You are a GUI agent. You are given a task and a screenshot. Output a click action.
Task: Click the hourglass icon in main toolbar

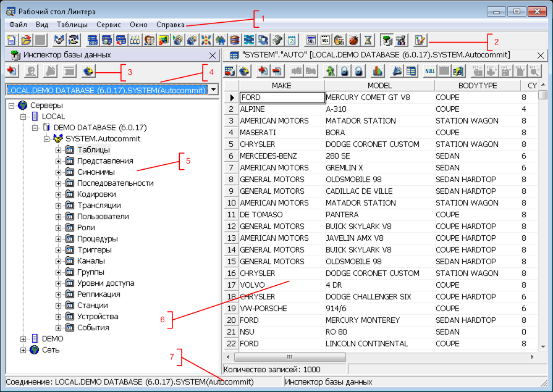coord(368,40)
